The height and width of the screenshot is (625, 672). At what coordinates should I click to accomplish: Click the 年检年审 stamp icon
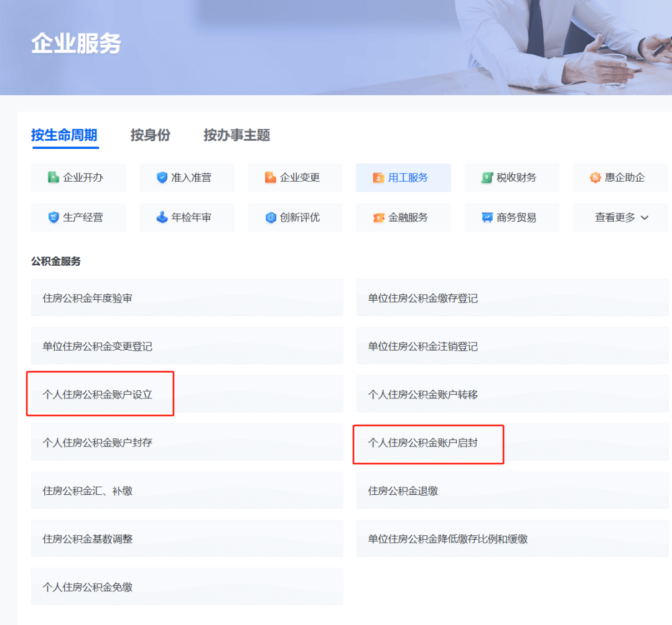pyautogui.click(x=162, y=217)
